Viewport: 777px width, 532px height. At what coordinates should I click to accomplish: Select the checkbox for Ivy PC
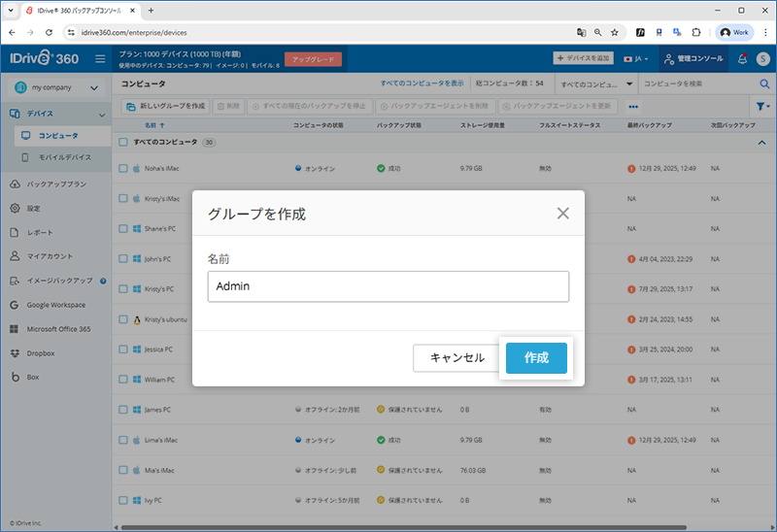(123, 500)
